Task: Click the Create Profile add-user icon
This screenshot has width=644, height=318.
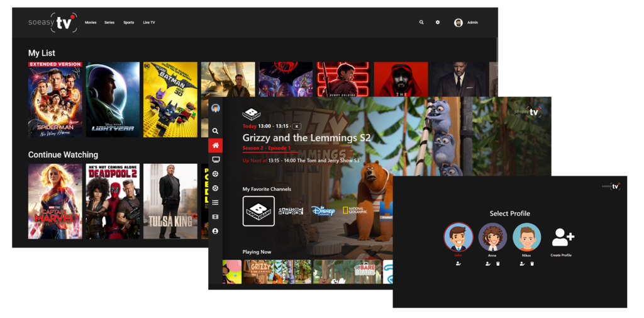Action: click(563, 237)
